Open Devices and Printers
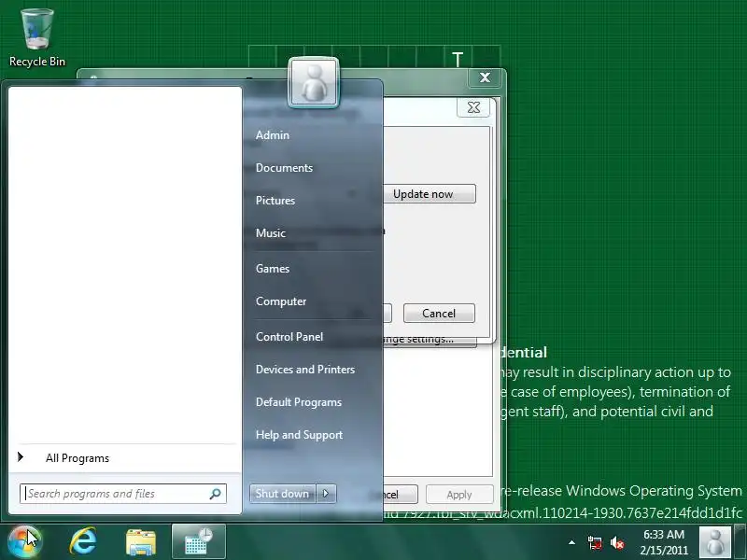Image resolution: width=747 pixels, height=560 pixels. tap(305, 370)
